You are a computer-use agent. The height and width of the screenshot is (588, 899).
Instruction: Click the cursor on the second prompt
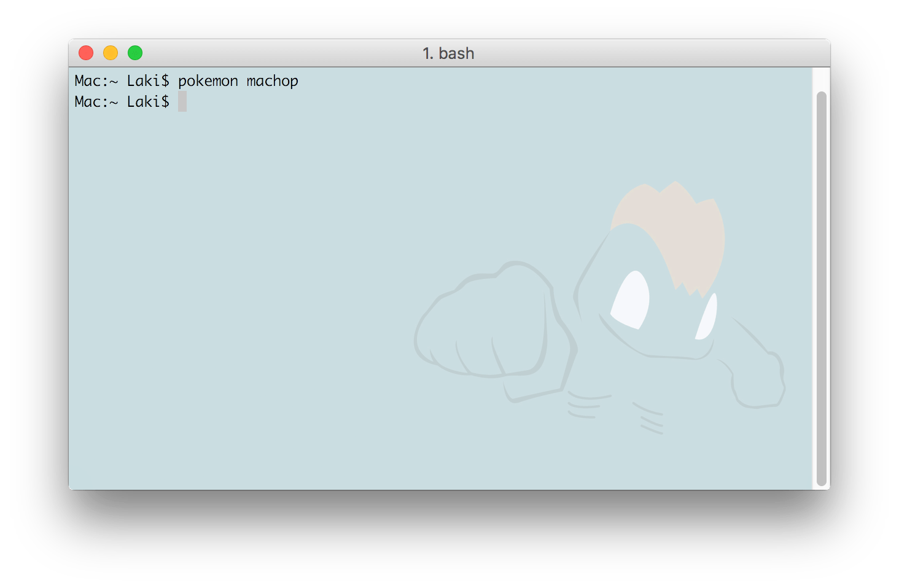(182, 101)
